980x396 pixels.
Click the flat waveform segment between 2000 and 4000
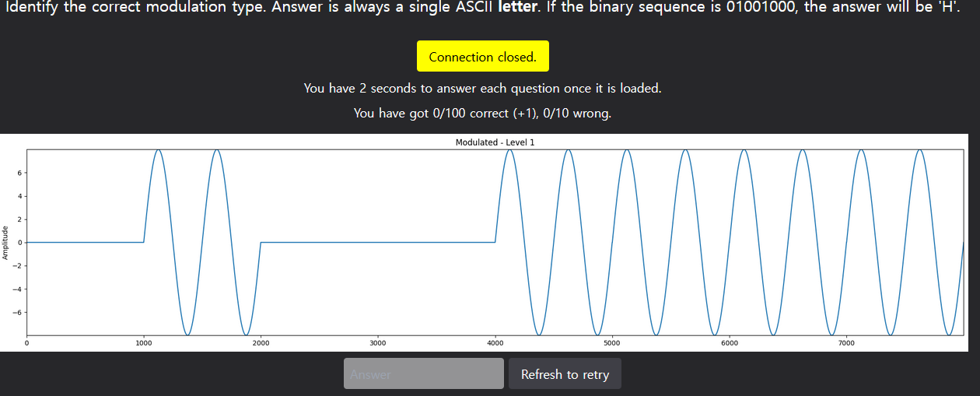[x=378, y=242]
